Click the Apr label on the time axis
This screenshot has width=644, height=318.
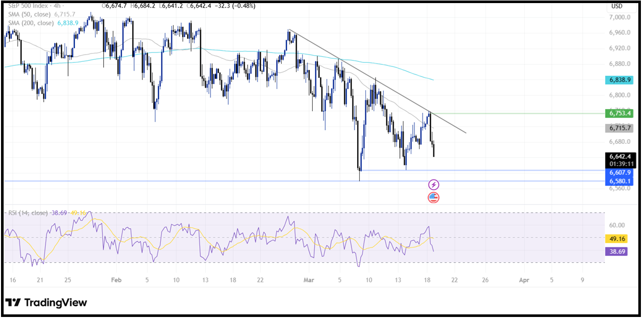[x=524, y=280]
